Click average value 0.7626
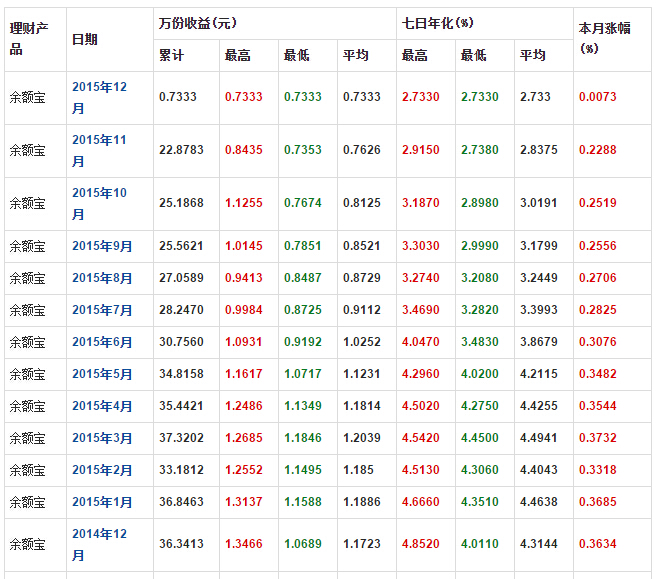This screenshot has width=657, height=579. pyautogui.click(x=362, y=150)
